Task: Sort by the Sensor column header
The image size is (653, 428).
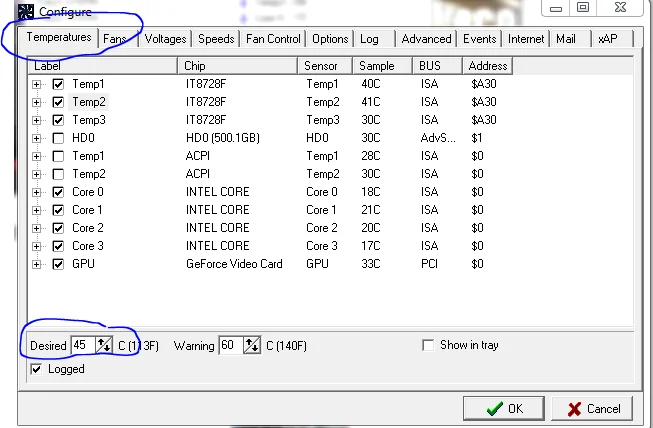Action: tap(325, 66)
